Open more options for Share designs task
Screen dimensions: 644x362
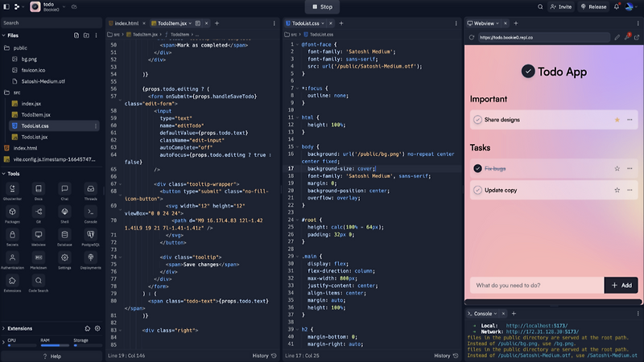[630, 120]
